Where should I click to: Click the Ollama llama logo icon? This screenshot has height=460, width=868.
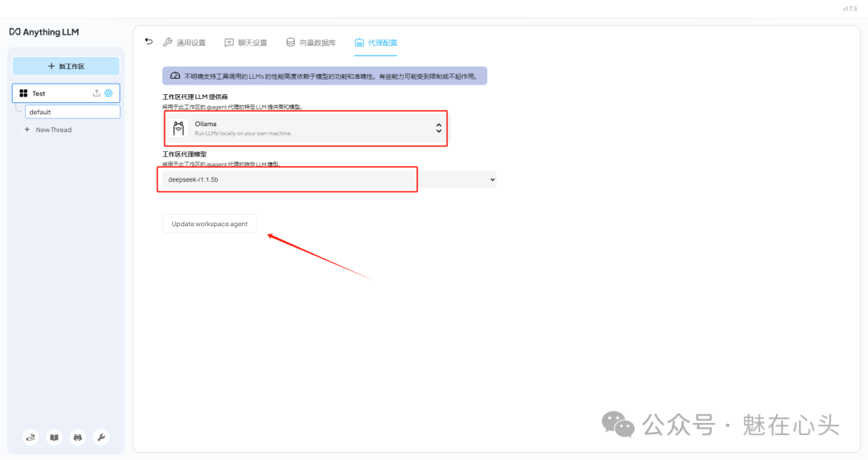click(178, 128)
